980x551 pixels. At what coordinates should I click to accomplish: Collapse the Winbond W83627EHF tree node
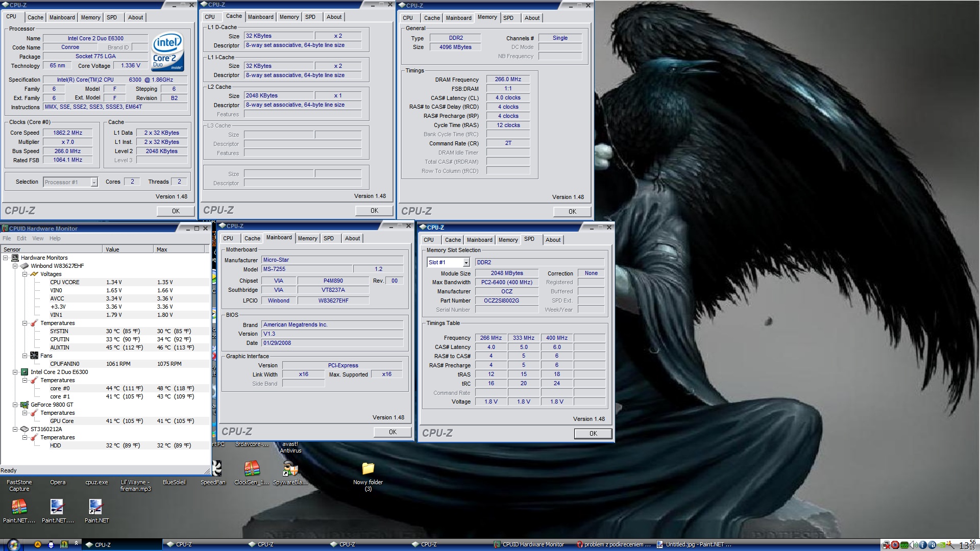pos(15,266)
